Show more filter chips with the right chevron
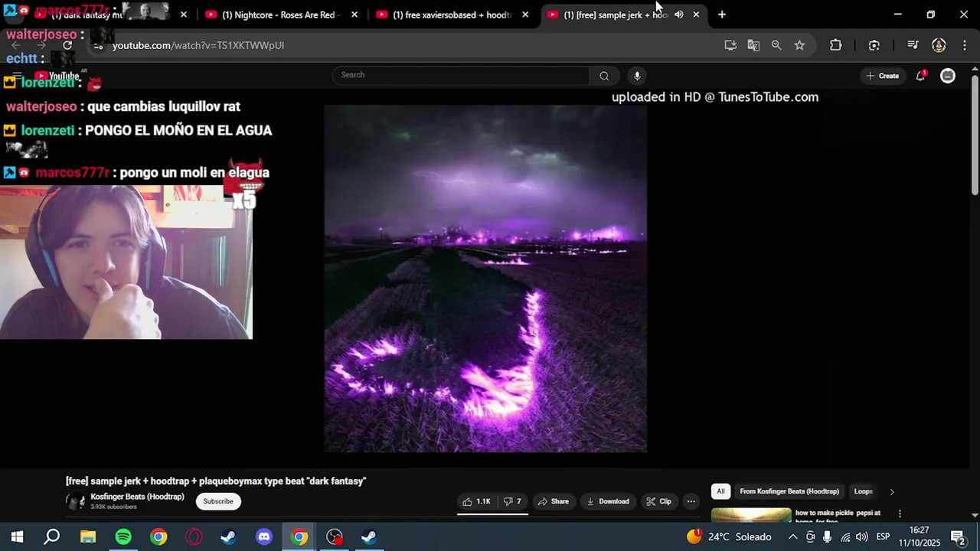980x551 pixels. pos(891,491)
